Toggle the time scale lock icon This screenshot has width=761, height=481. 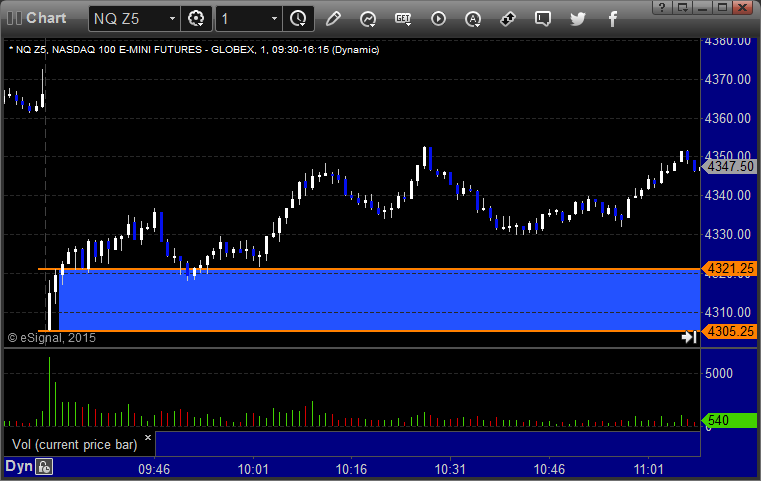coord(44,467)
